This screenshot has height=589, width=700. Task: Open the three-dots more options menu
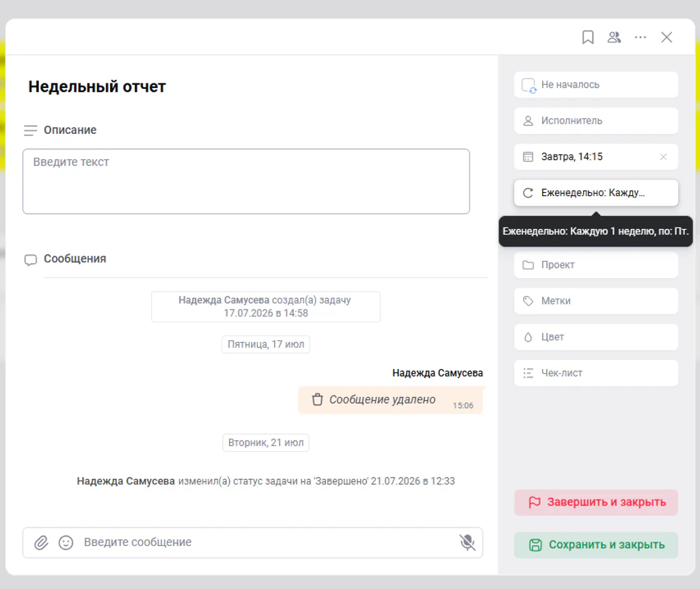point(641,37)
